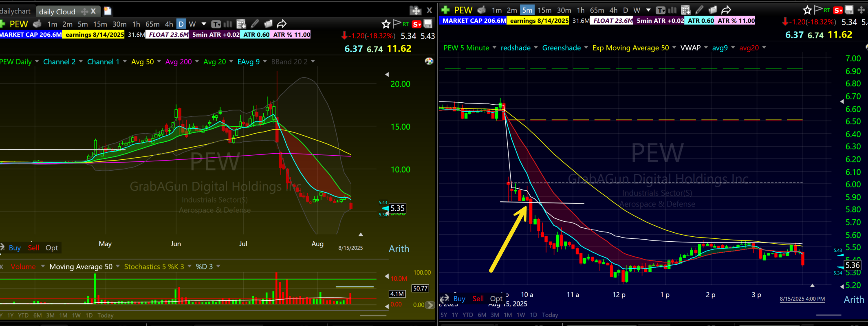Viewport: 868px width, 326px height.
Task: Favorite PEW with star on 5 minute chart
Action: [807, 10]
